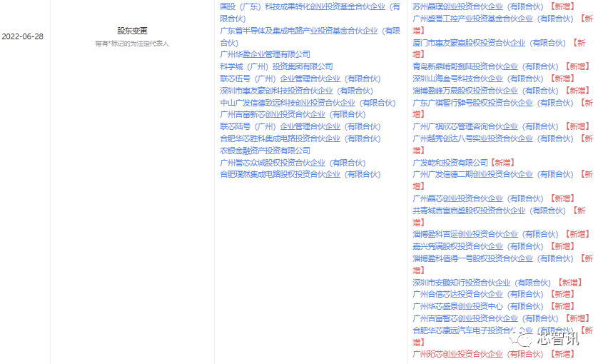Click red 广州珩芯创业投资合伙企业 link
The width and height of the screenshot is (598, 364).
(478, 355)
